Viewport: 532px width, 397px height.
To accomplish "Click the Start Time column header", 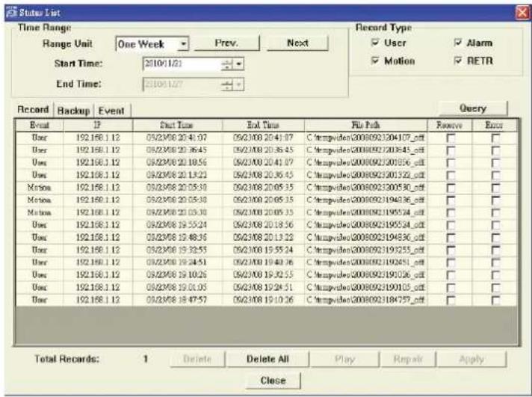I will point(177,126).
